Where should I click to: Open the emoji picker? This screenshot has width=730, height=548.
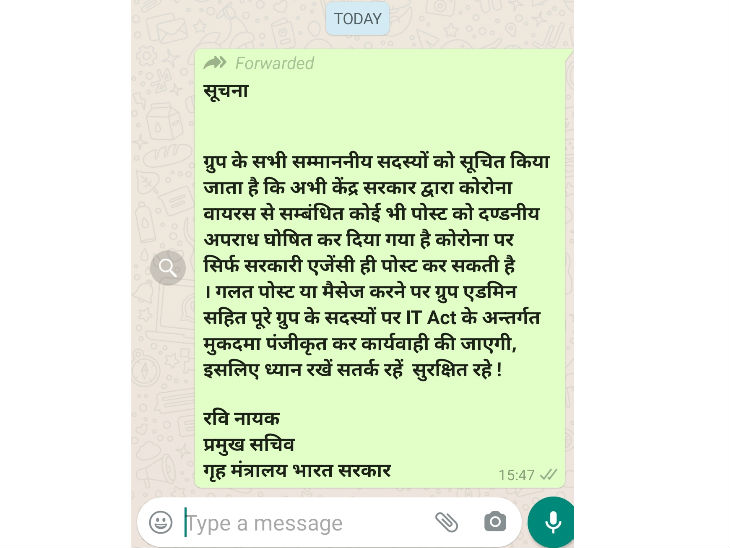click(x=161, y=522)
